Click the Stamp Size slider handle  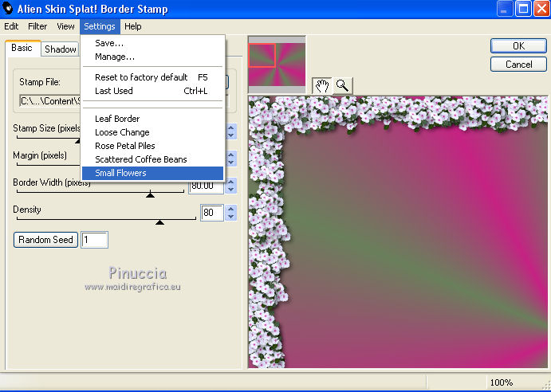pos(77,141)
